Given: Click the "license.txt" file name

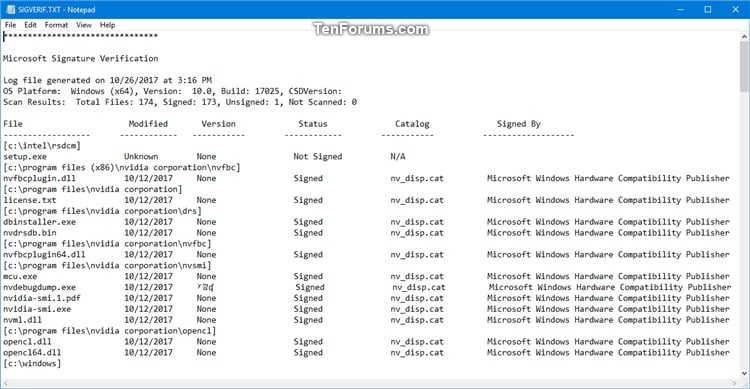Looking at the screenshot, I should [30, 200].
